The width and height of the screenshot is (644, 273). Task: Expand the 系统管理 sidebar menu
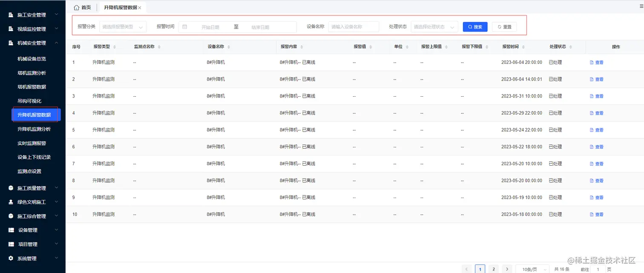(x=29, y=258)
